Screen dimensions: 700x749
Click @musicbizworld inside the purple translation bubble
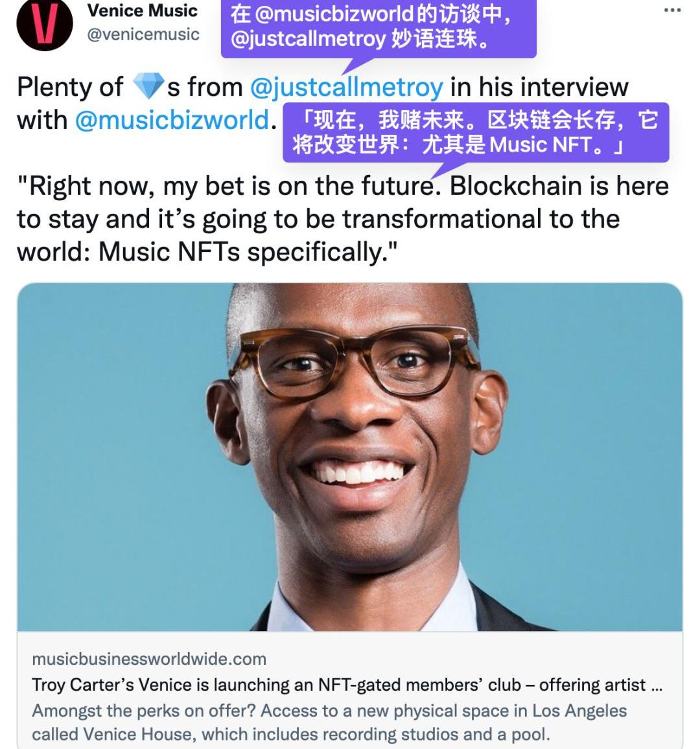334,14
